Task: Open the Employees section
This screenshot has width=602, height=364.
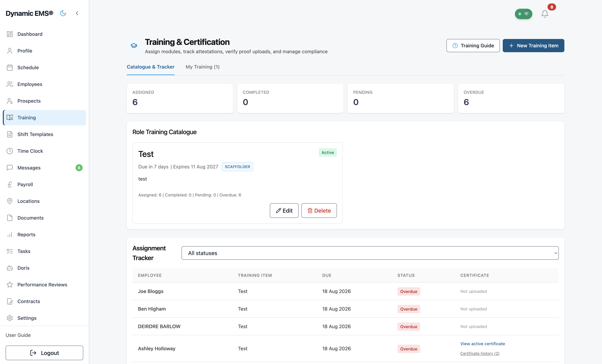Action: (44, 84)
